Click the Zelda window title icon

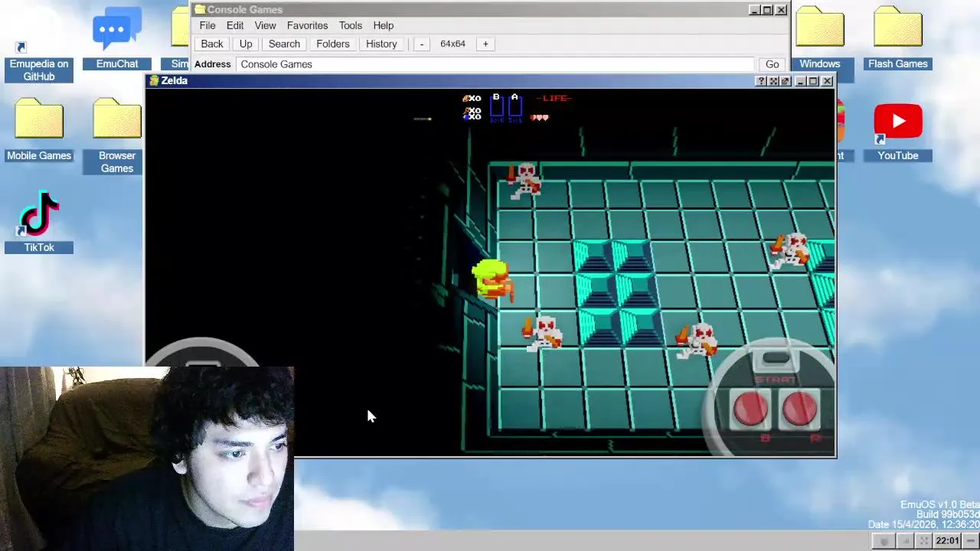pyautogui.click(x=154, y=81)
